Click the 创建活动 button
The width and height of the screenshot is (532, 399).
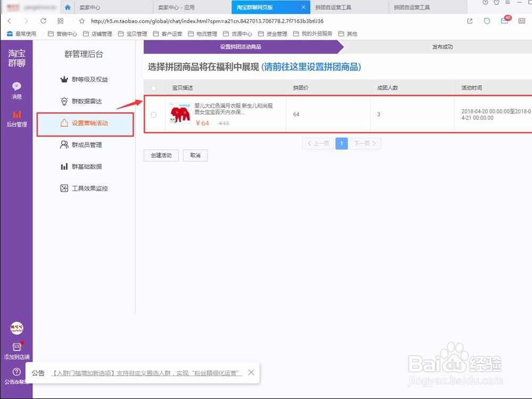pyautogui.click(x=161, y=155)
